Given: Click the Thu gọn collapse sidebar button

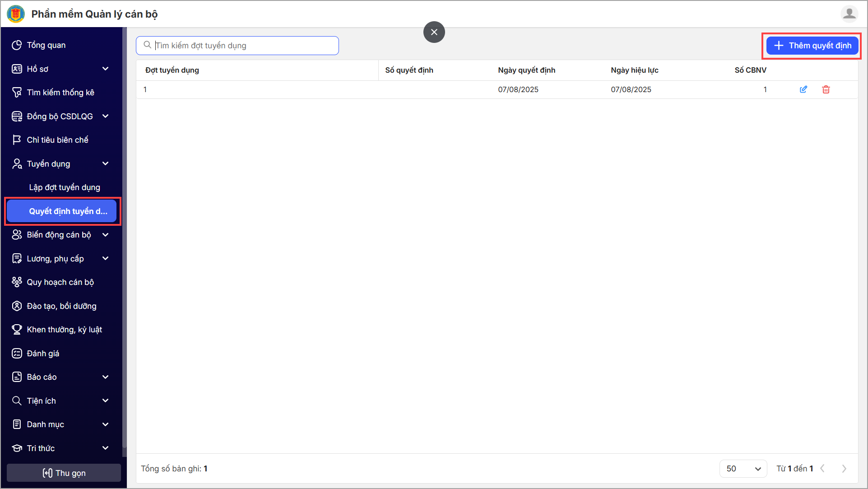Looking at the screenshot, I should [x=64, y=473].
